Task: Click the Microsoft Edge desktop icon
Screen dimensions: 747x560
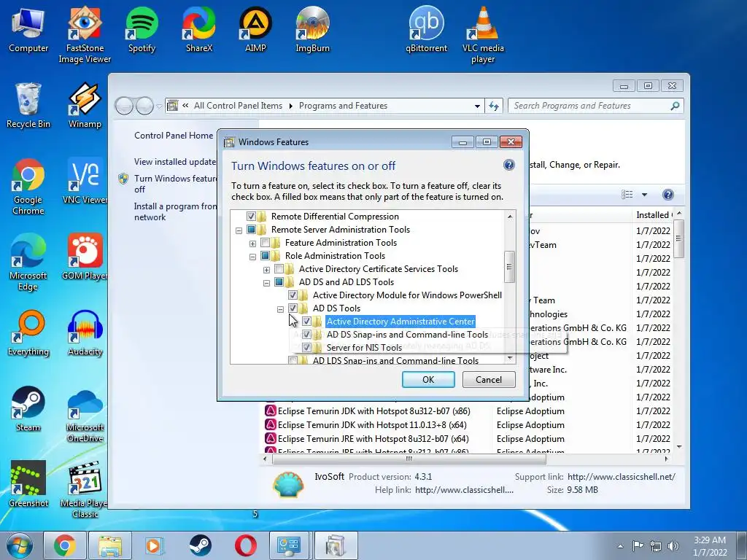Action: 28,262
